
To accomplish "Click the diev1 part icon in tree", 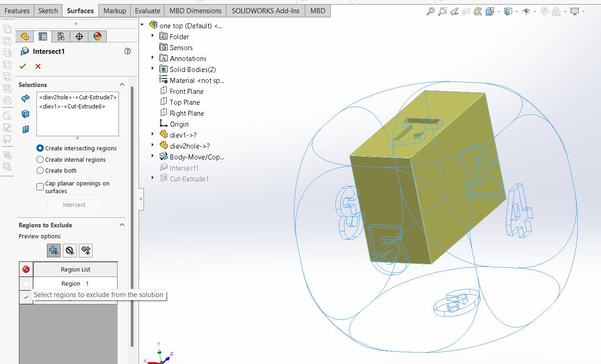I will tap(164, 135).
